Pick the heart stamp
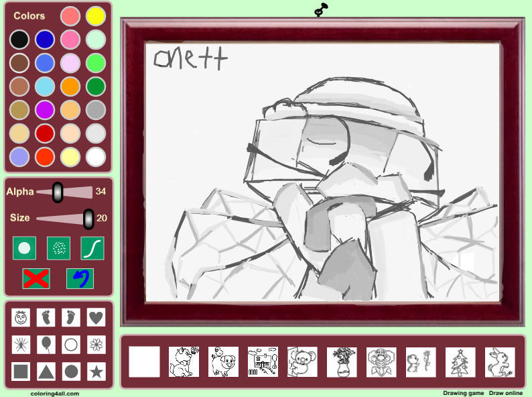This screenshot has width=532, height=397. point(96,317)
